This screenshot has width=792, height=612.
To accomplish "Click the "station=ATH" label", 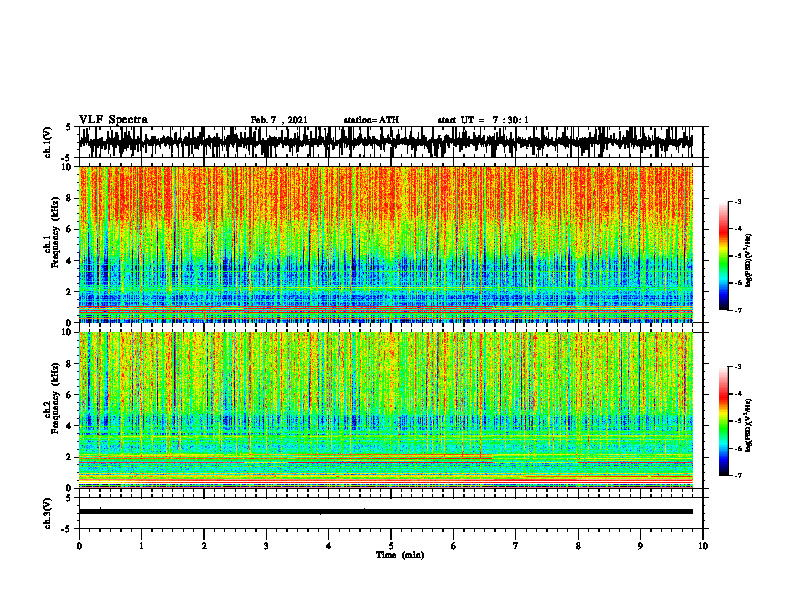I will pyautogui.click(x=371, y=120).
